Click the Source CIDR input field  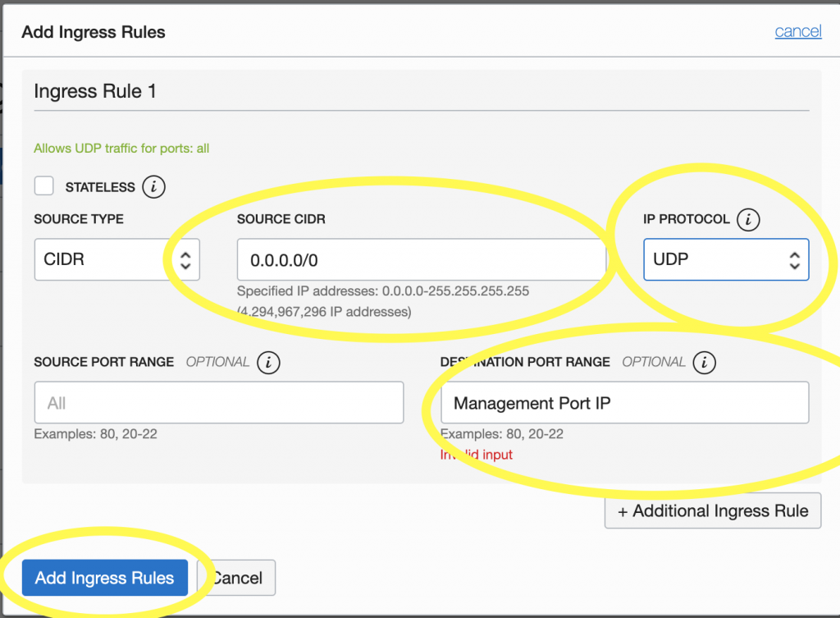tap(422, 259)
